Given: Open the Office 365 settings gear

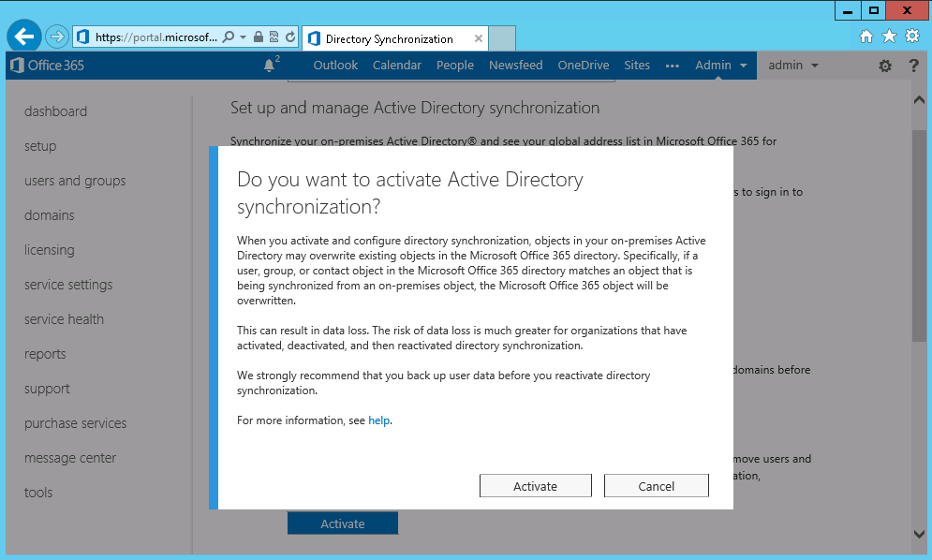Looking at the screenshot, I should 885,66.
